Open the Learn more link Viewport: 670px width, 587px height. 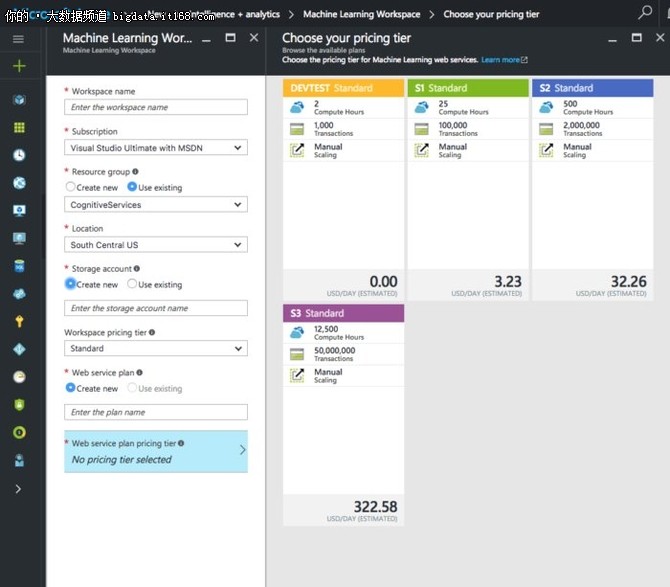coord(504,60)
